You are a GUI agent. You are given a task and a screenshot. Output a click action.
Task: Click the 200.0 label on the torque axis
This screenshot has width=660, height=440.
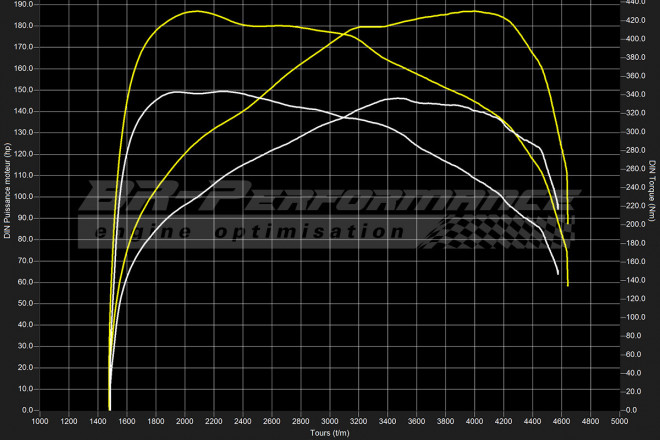pos(636,225)
